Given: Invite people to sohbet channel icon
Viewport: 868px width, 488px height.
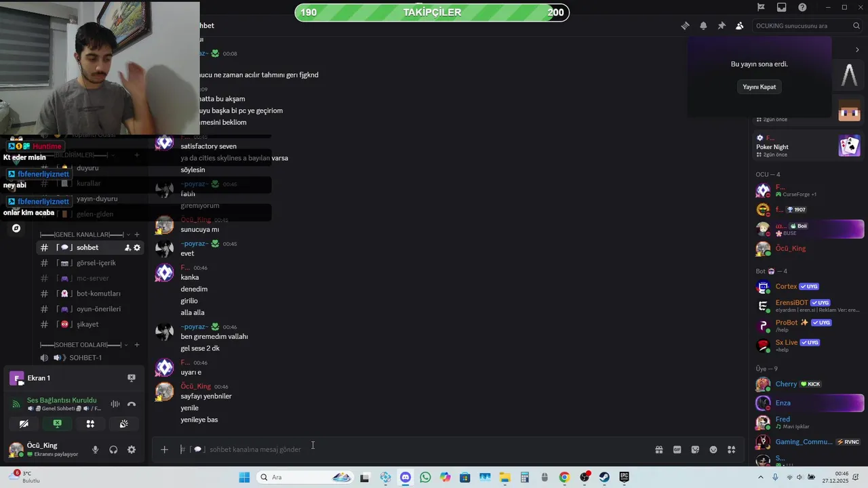Looking at the screenshot, I should (x=127, y=248).
